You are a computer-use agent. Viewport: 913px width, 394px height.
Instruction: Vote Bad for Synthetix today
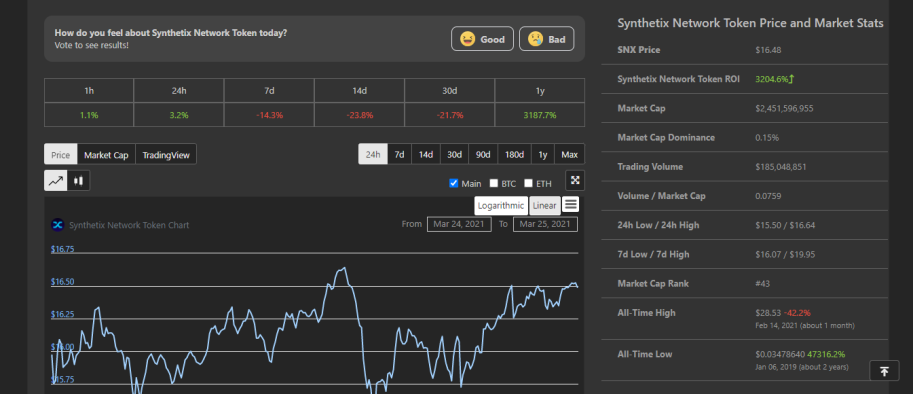point(546,39)
